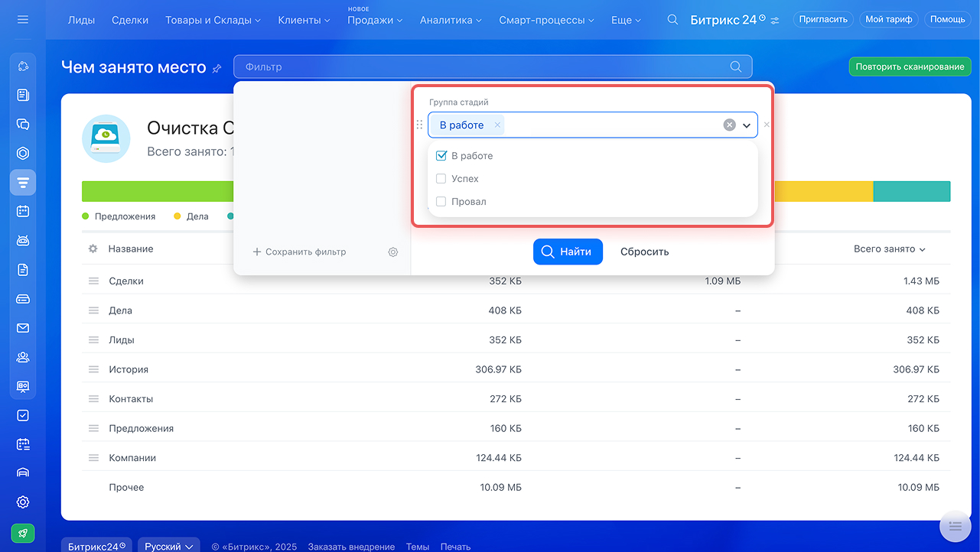Screen dimensions: 980x552
Task: Open the workgroups people sidebar icon
Action: [x=23, y=357]
